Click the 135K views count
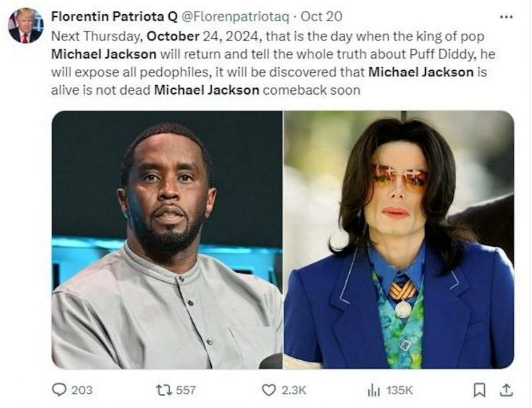Viewport: 532px width, 408px height. pyautogui.click(x=400, y=390)
